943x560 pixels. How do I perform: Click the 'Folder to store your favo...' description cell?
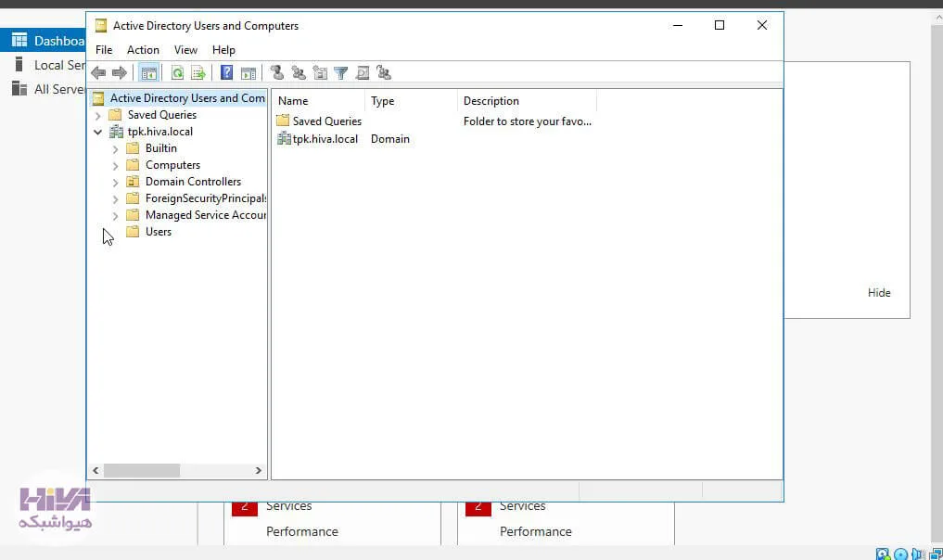click(x=528, y=121)
